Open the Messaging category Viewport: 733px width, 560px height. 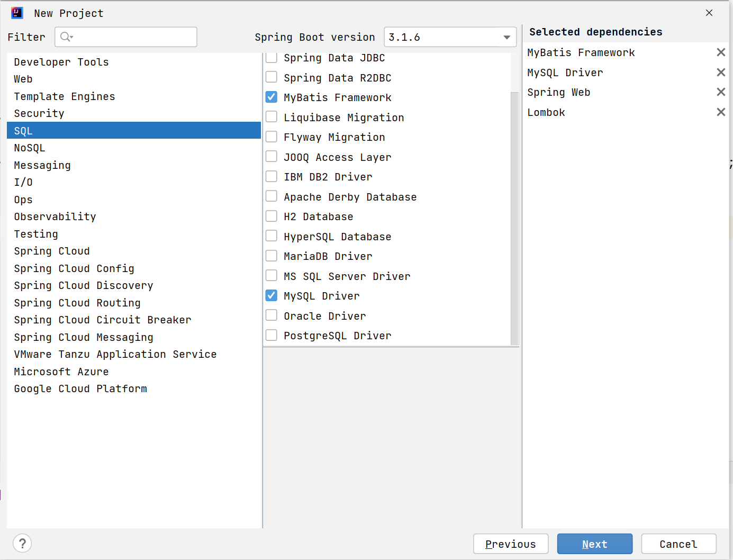coord(134,165)
